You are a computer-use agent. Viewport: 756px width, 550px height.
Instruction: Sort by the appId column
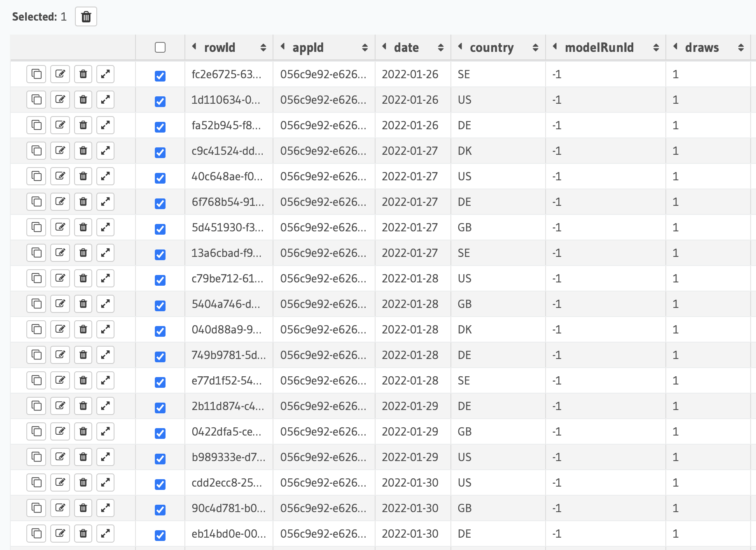[365, 48]
